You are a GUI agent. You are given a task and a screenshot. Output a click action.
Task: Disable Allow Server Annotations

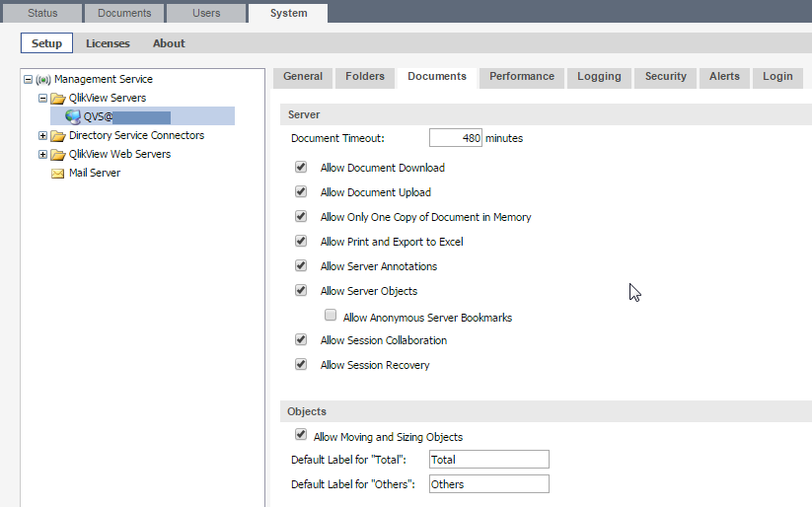click(x=301, y=265)
